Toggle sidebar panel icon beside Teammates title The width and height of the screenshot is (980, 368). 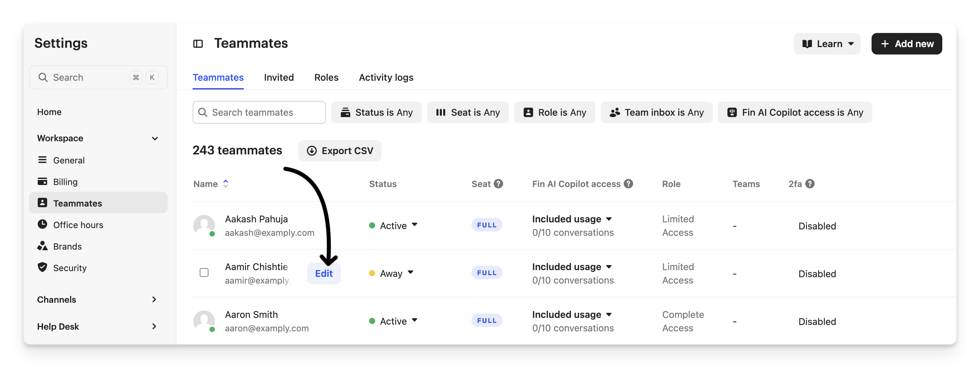[198, 44]
